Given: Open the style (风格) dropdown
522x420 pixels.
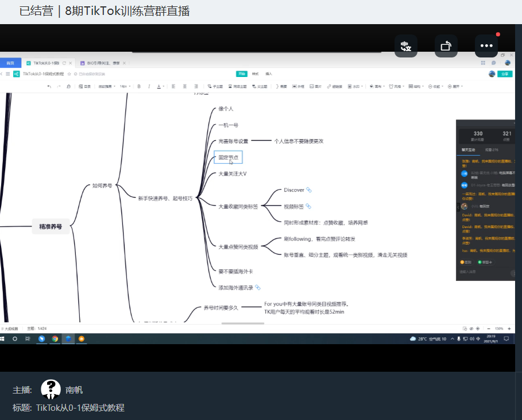Looking at the screenshot, I should click(x=396, y=86).
